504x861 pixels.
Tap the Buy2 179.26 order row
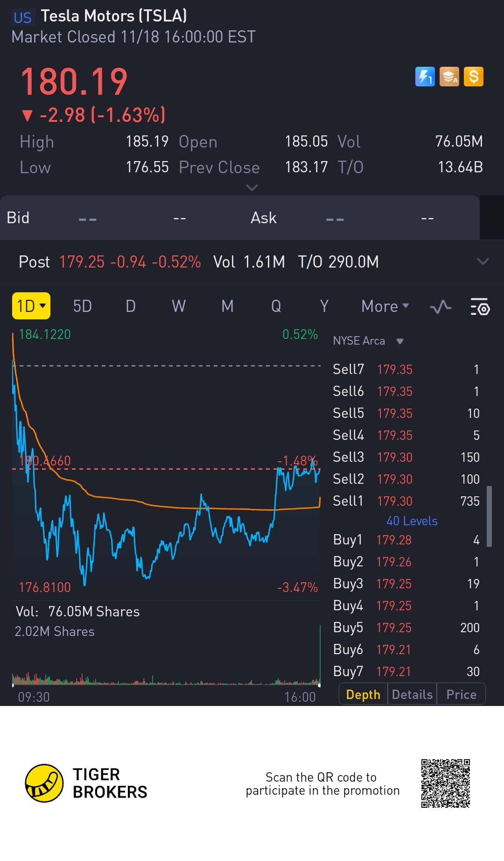[406, 562]
